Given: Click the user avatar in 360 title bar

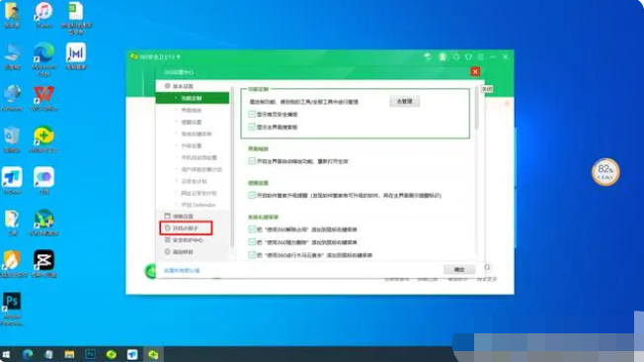Looking at the screenshot, I should coord(443,56).
